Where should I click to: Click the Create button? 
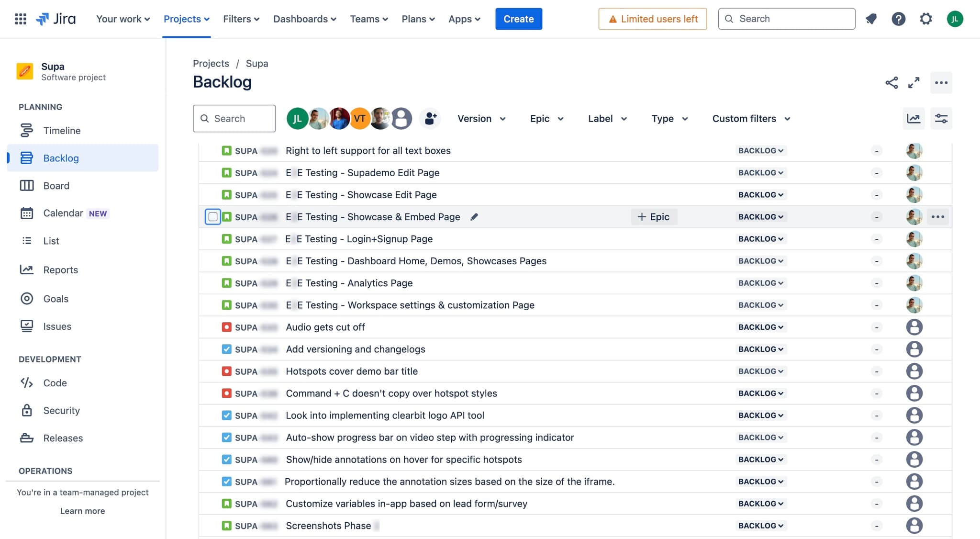click(519, 19)
